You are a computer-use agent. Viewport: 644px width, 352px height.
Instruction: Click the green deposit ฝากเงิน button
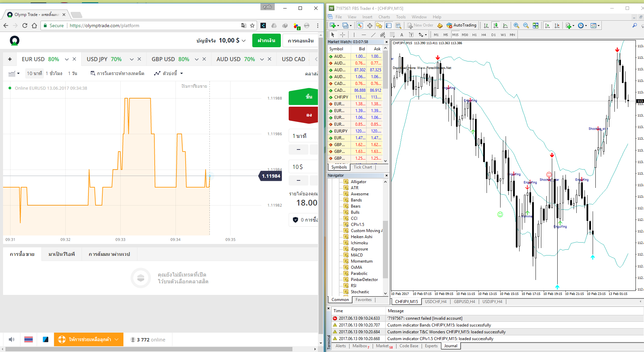[267, 40]
